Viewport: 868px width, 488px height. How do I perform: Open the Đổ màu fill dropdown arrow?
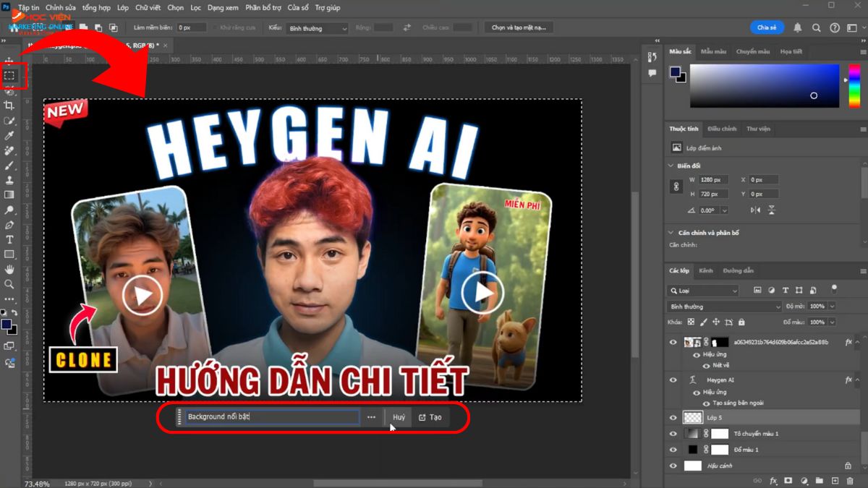tap(832, 322)
